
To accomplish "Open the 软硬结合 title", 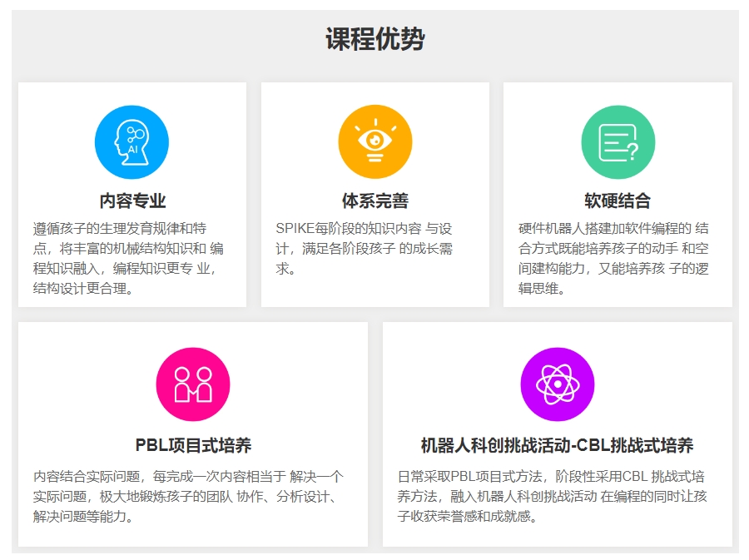I will click(618, 201).
